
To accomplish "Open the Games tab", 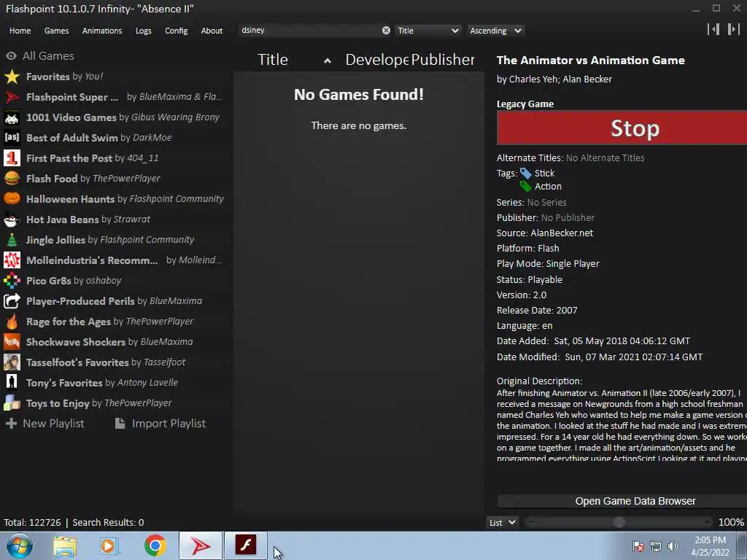I will coord(56,31).
